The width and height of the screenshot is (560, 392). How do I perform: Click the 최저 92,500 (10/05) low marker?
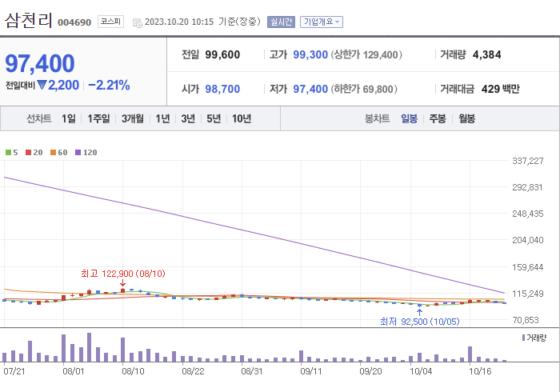pos(420,322)
